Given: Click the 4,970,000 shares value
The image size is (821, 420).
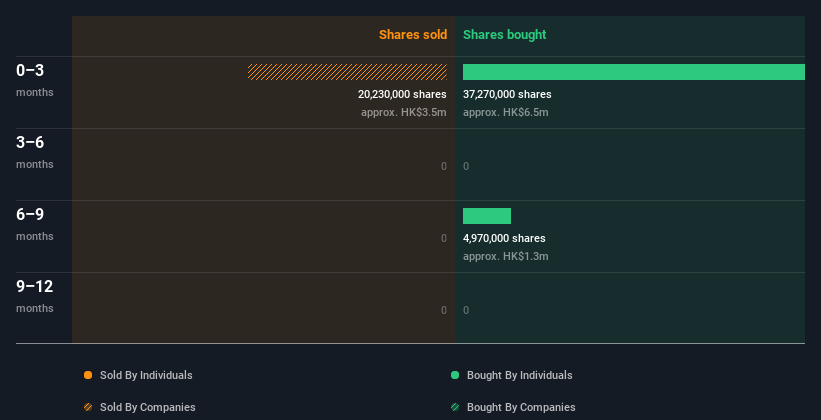Looking at the screenshot, I should pos(504,238).
